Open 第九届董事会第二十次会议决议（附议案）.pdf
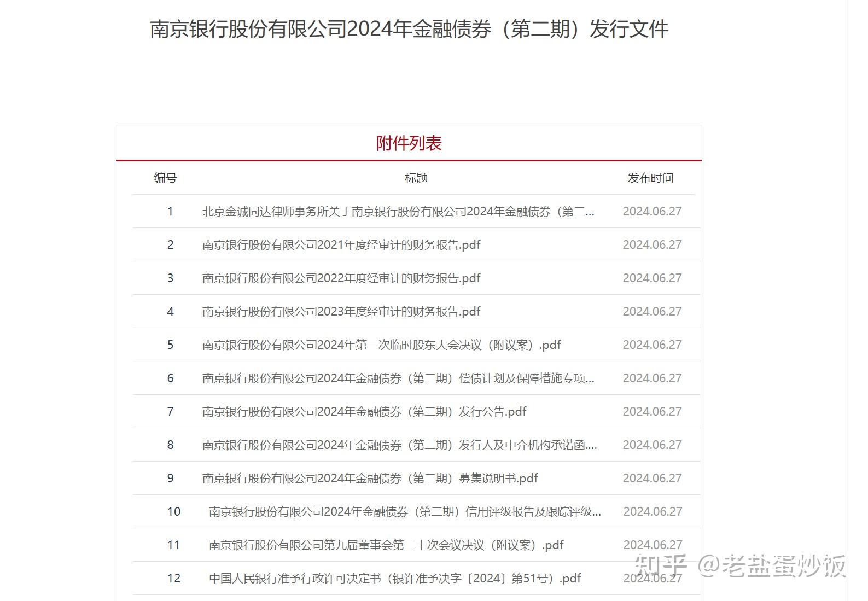Screen dimensions: 868x601 pos(386,545)
